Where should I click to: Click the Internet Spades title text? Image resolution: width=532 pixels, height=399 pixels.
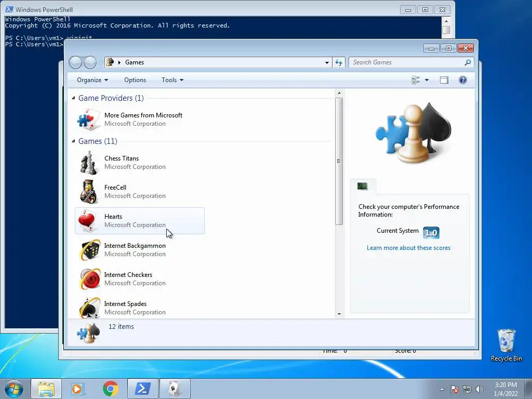(x=125, y=304)
